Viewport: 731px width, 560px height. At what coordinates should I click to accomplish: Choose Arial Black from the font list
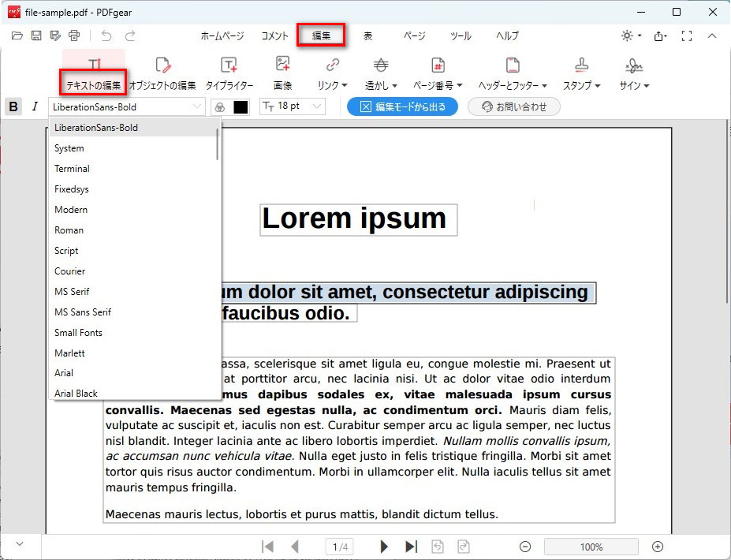point(76,393)
